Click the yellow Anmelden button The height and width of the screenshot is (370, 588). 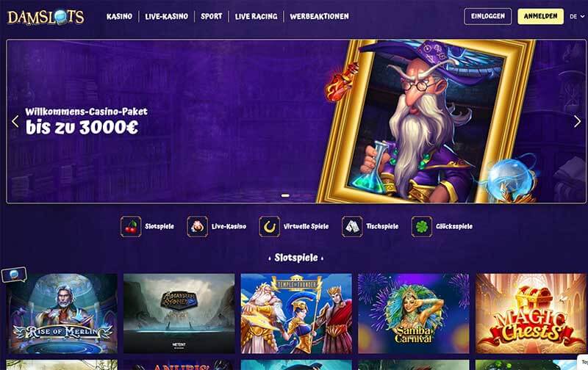click(540, 16)
